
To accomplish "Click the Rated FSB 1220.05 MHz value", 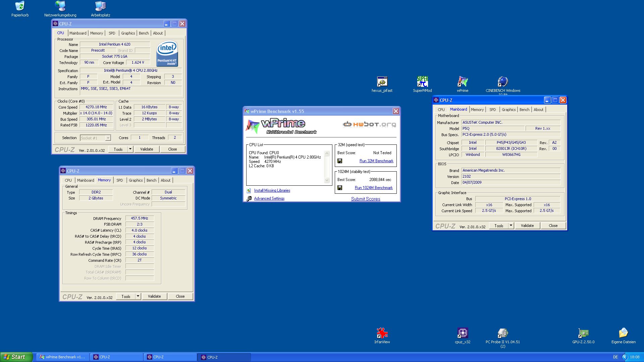I will (x=96, y=125).
